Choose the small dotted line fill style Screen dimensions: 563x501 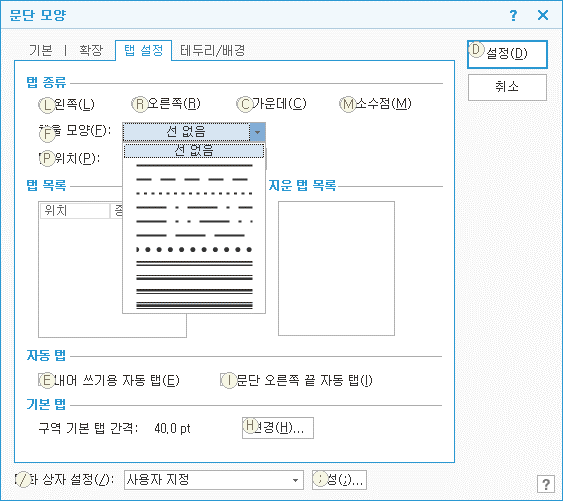point(194,193)
